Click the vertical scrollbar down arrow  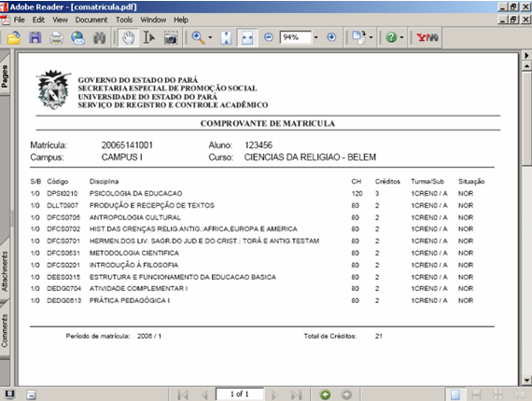526,380
